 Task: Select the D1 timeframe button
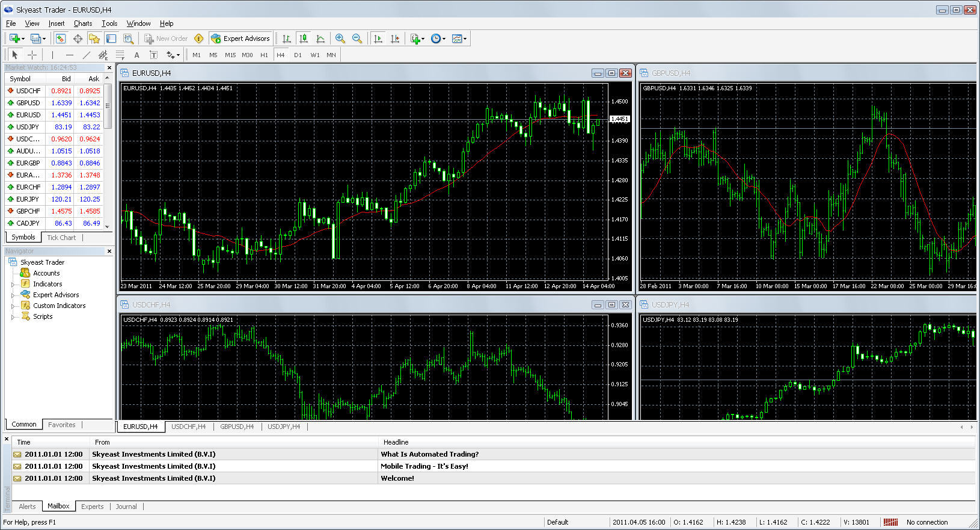pos(298,55)
